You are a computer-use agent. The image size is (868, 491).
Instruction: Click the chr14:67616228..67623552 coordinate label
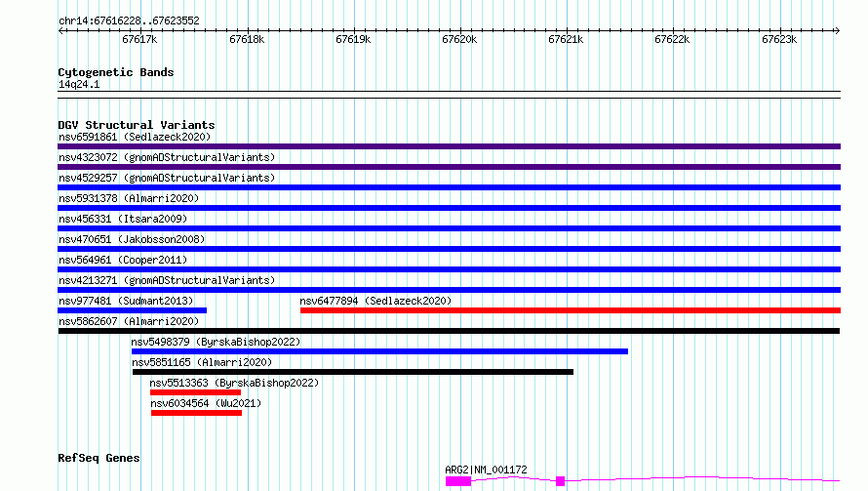pyautogui.click(x=129, y=20)
